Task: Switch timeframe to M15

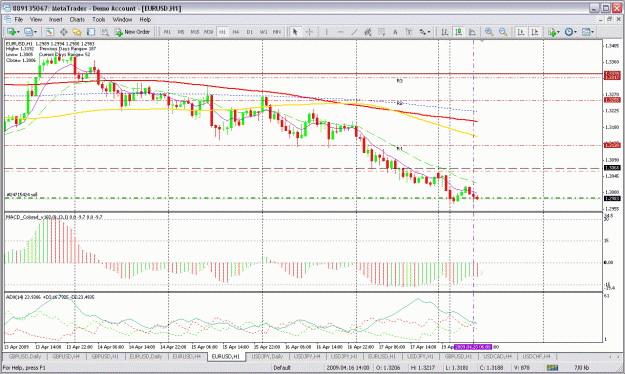Action: point(195,32)
